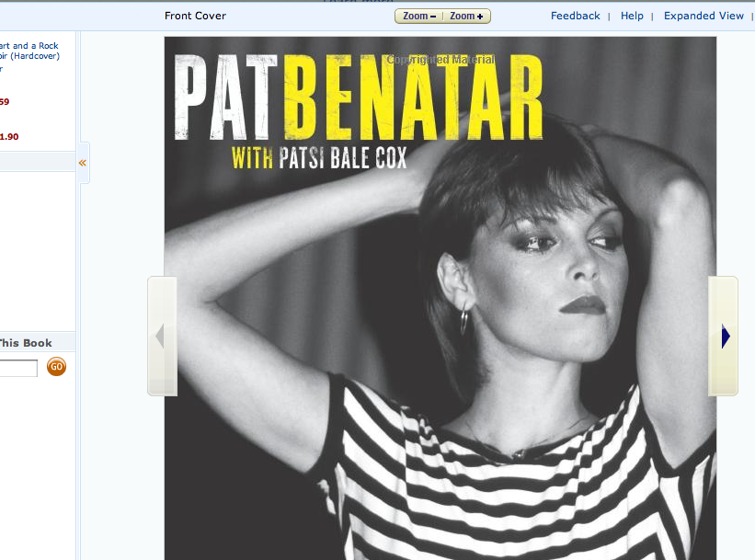Focus the search inside this book field
The width and height of the screenshot is (755, 560).
click(x=18, y=369)
